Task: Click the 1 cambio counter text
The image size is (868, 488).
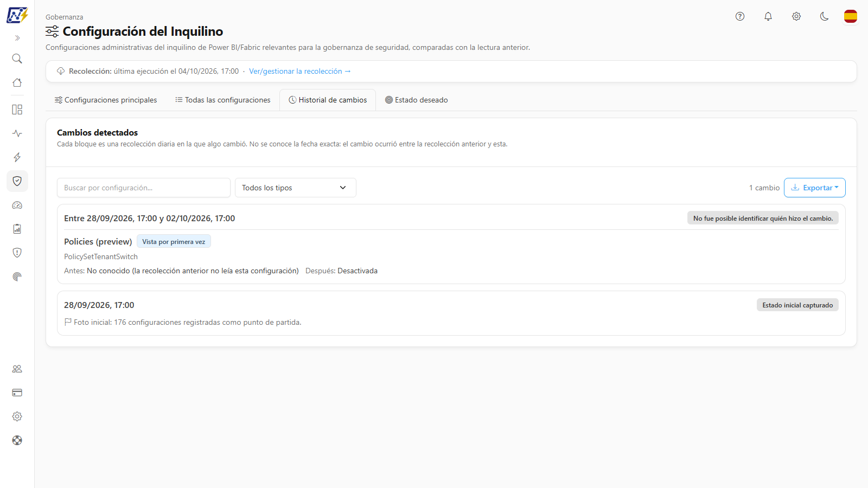Action: [x=764, y=188]
